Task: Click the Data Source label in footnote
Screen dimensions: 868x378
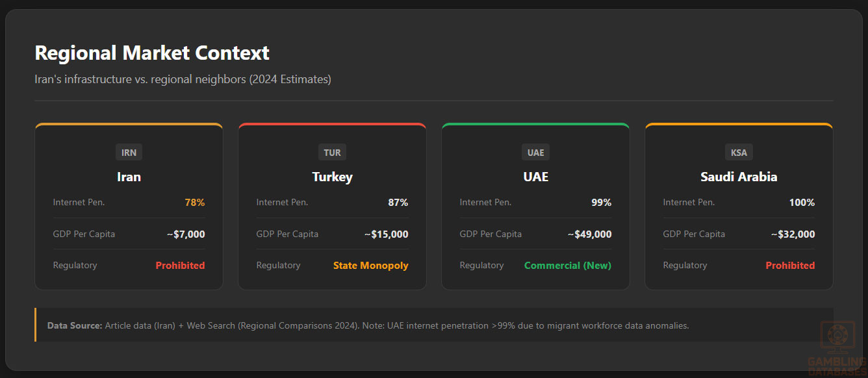Action: click(x=75, y=325)
